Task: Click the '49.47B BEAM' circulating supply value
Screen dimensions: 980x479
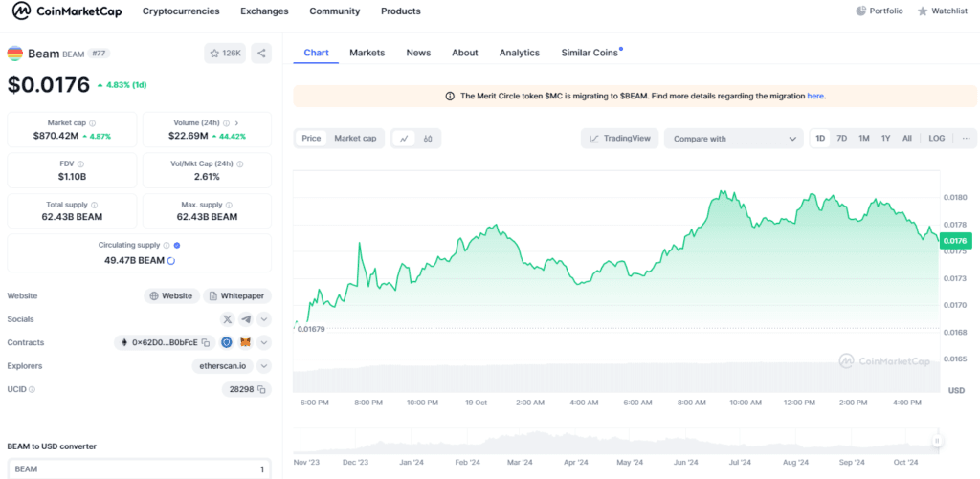Action: pos(134,260)
